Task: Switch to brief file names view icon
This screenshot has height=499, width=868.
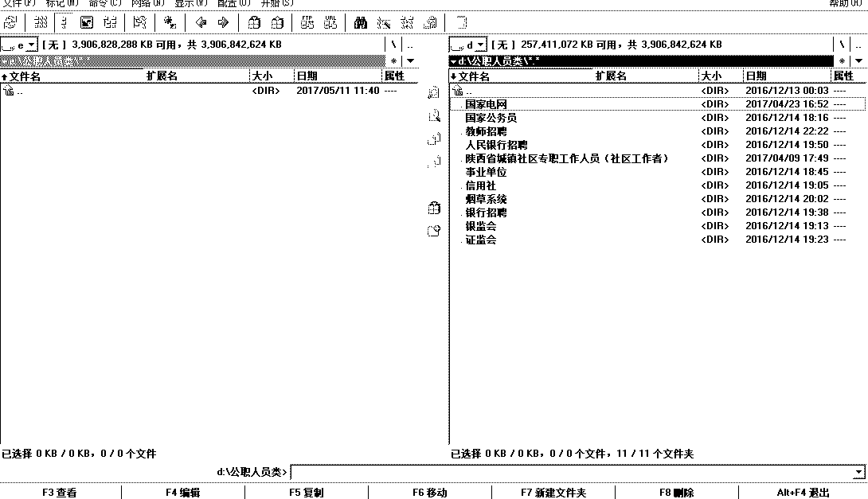Action: pyautogui.click(x=41, y=22)
